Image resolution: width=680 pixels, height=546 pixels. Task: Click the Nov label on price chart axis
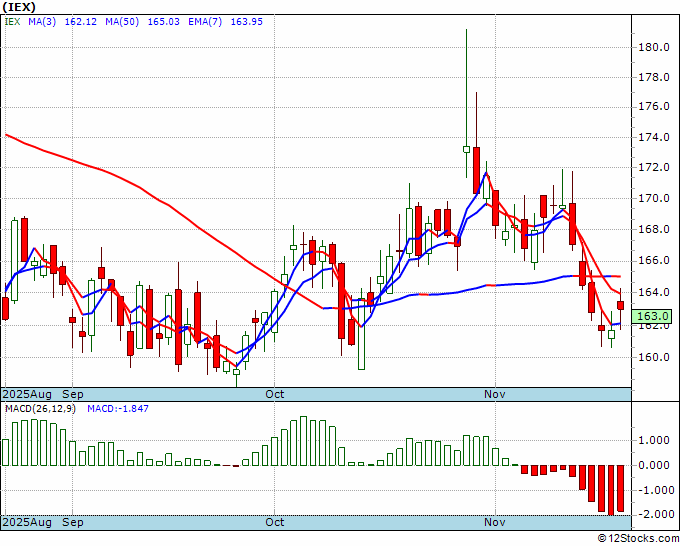click(495, 394)
